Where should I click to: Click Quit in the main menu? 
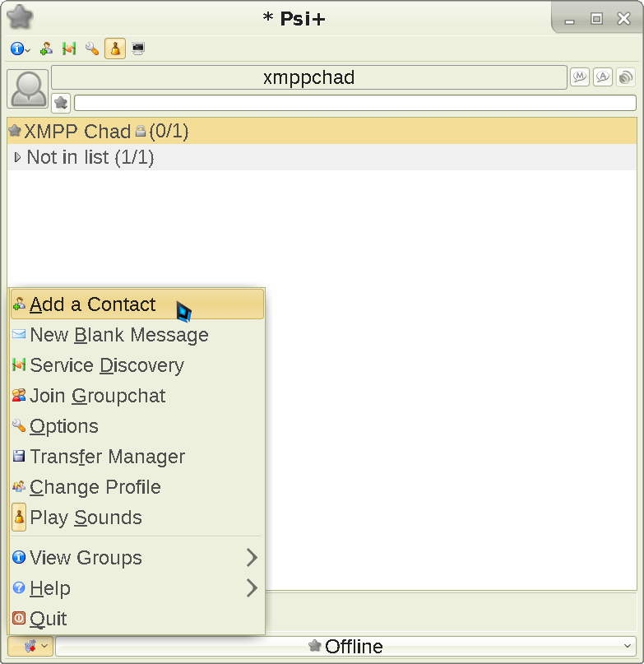coord(48,619)
